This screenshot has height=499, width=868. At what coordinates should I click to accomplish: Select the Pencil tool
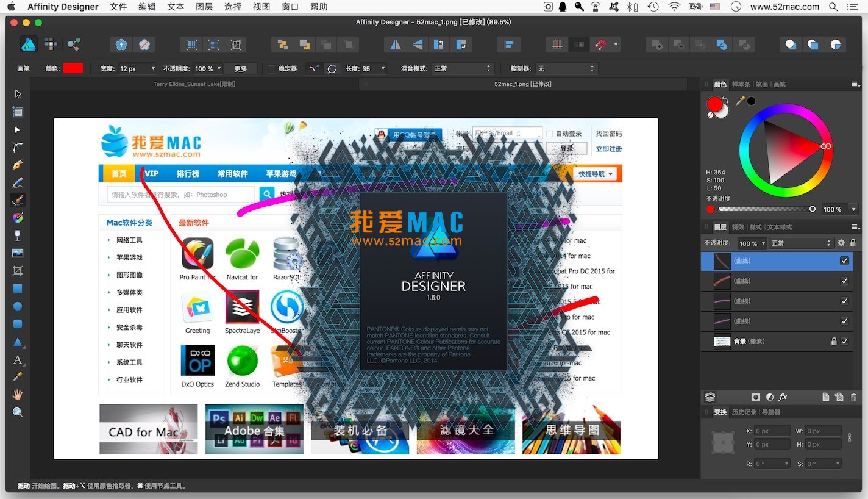pos(17,182)
